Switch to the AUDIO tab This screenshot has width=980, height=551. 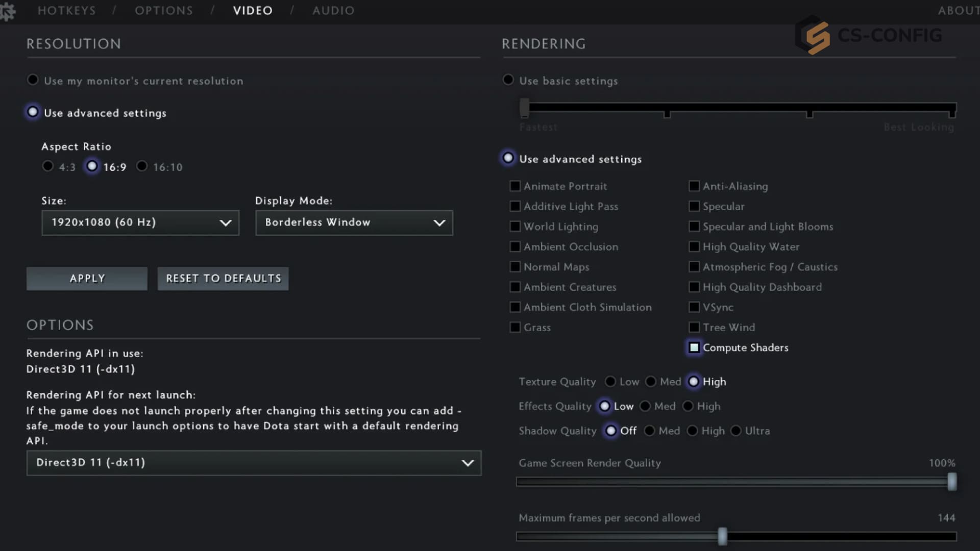(x=333, y=11)
